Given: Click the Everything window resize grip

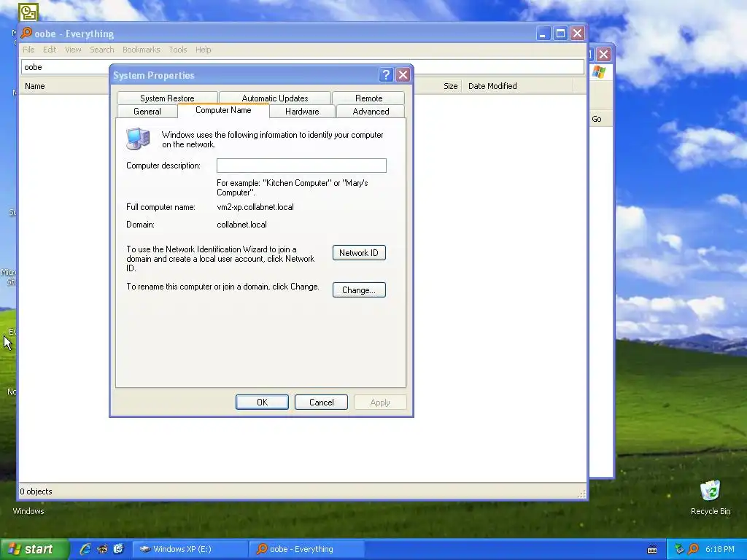Looking at the screenshot, I should click(581, 494).
